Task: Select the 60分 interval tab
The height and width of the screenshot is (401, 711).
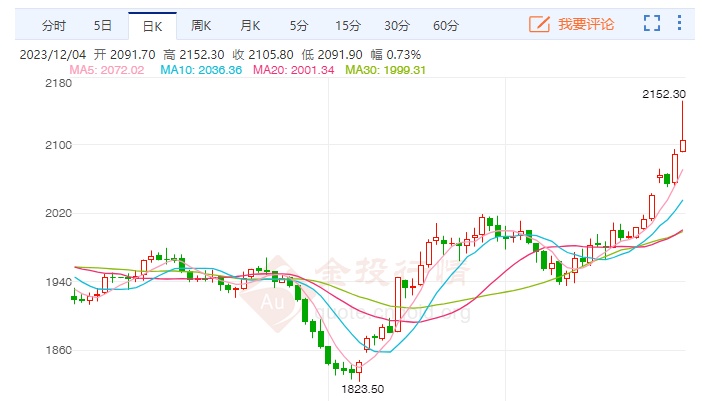Action: pos(445,24)
